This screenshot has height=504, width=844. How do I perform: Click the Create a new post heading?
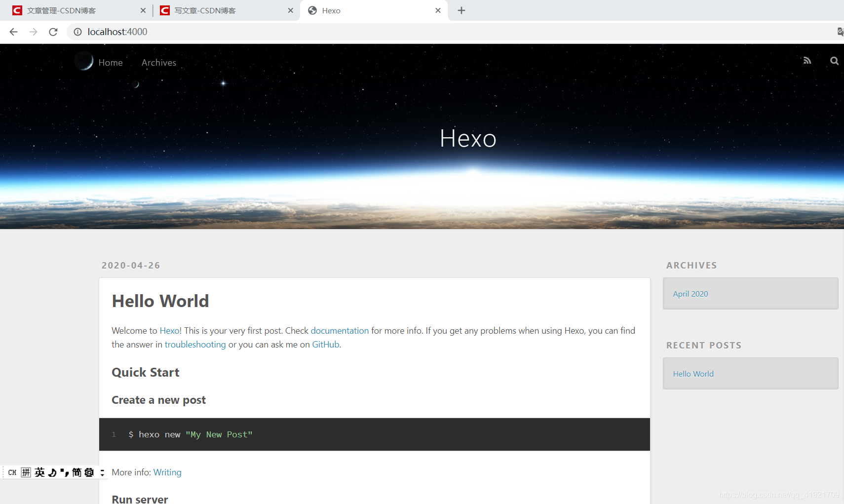click(x=158, y=400)
